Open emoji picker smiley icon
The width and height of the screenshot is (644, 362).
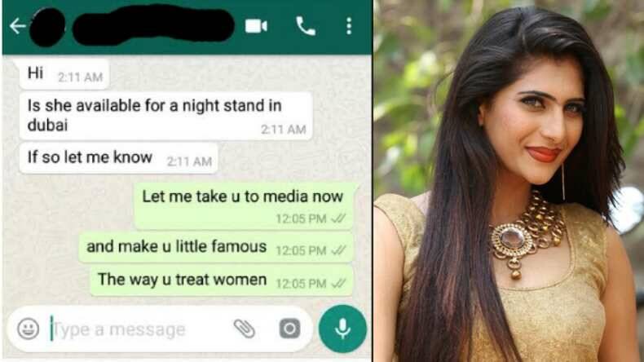click(x=29, y=329)
